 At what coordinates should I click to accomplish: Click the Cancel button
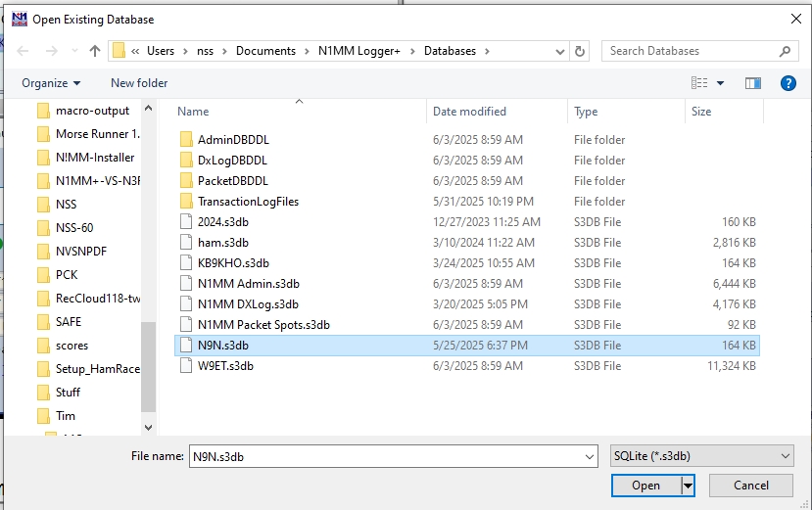750,486
